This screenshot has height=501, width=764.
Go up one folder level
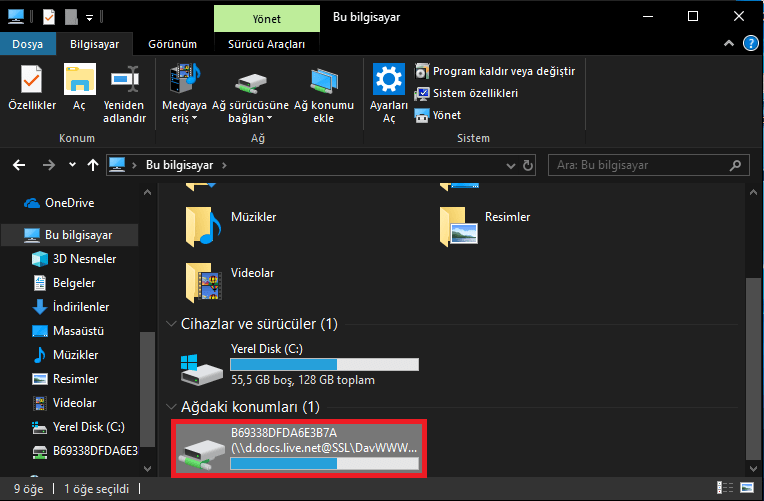click(x=93, y=165)
